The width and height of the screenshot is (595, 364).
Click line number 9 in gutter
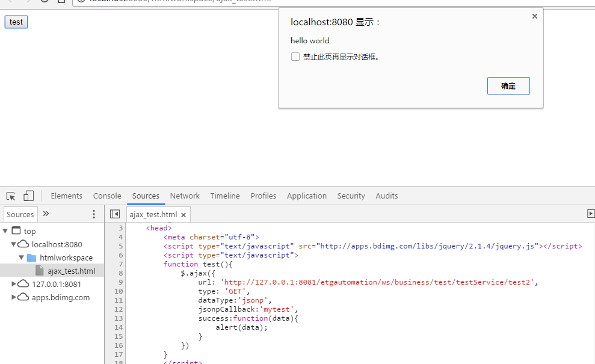pos(121,282)
